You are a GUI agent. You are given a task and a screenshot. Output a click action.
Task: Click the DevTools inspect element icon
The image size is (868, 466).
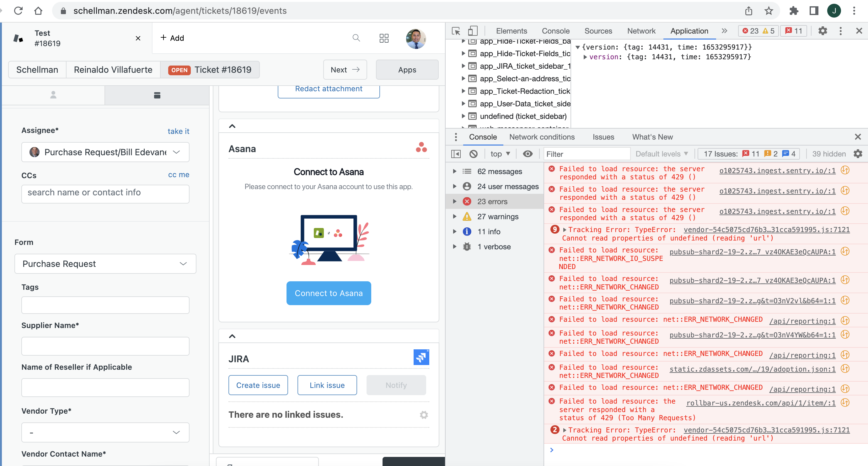tap(456, 31)
